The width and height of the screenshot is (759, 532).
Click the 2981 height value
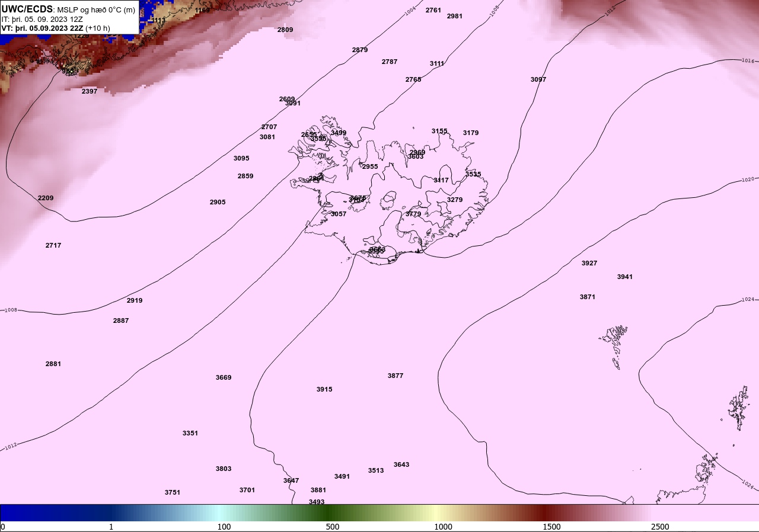coord(455,16)
